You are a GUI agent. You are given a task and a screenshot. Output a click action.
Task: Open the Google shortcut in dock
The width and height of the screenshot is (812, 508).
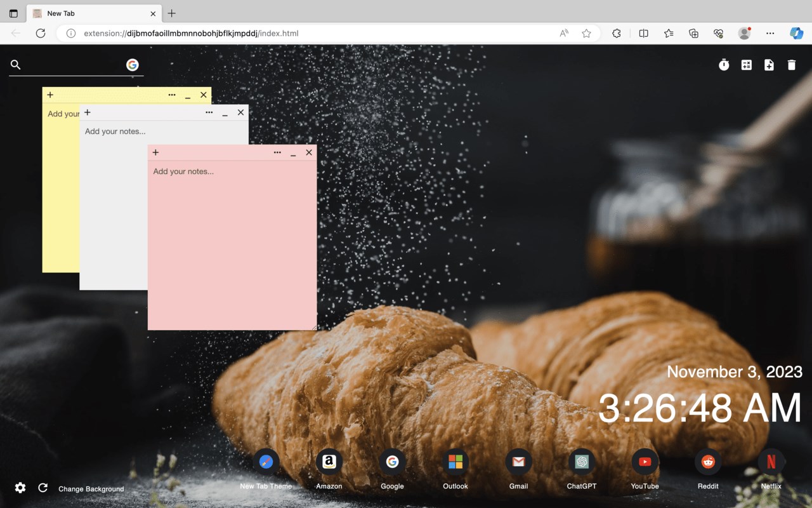click(x=392, y=470)
